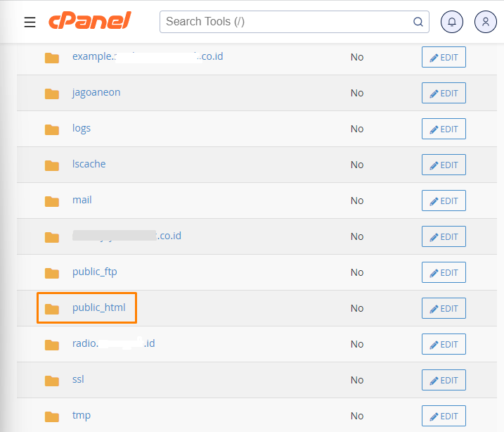Viewport: 504px width, 432px height.
Task: Open the lscache folder link
Action: (x=89, y=164)
